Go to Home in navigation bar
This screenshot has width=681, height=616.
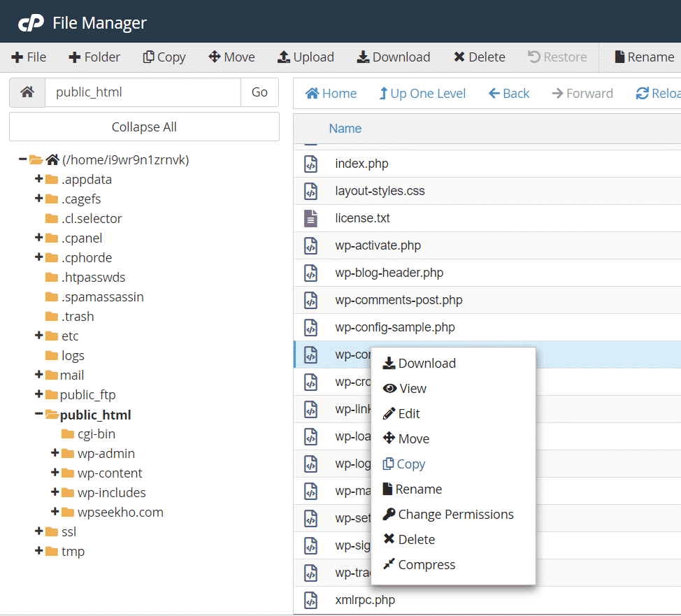coord(331,94)
